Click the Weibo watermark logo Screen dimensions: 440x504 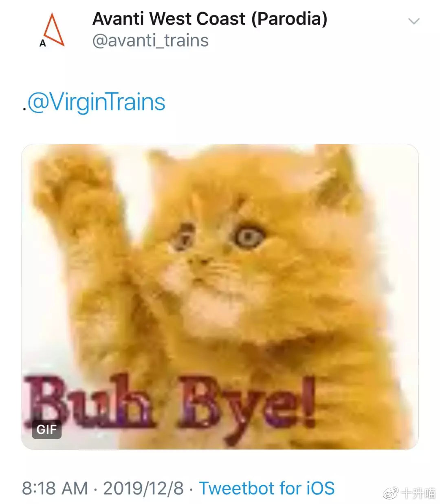pos(392,493)
